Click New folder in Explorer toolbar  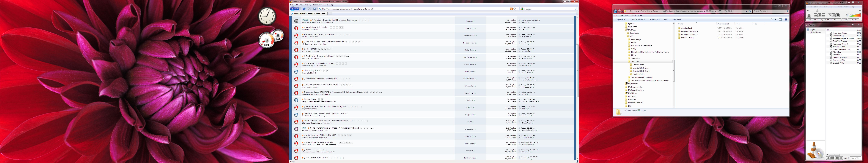point(677,20)
